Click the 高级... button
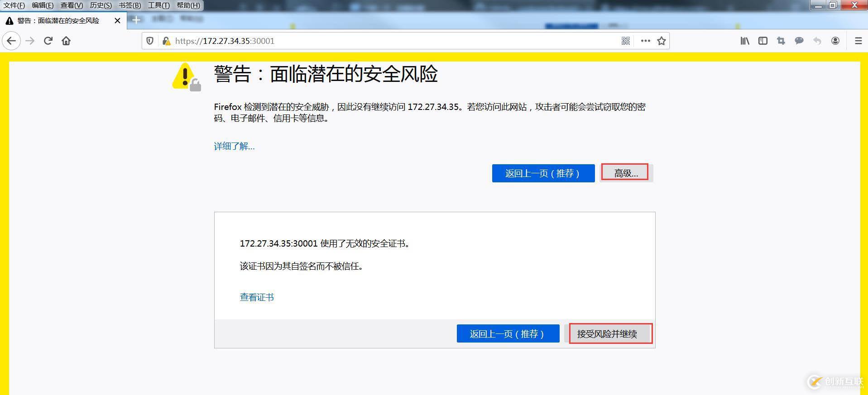This screenshot has width=868, height=395. tap(626, 173)
